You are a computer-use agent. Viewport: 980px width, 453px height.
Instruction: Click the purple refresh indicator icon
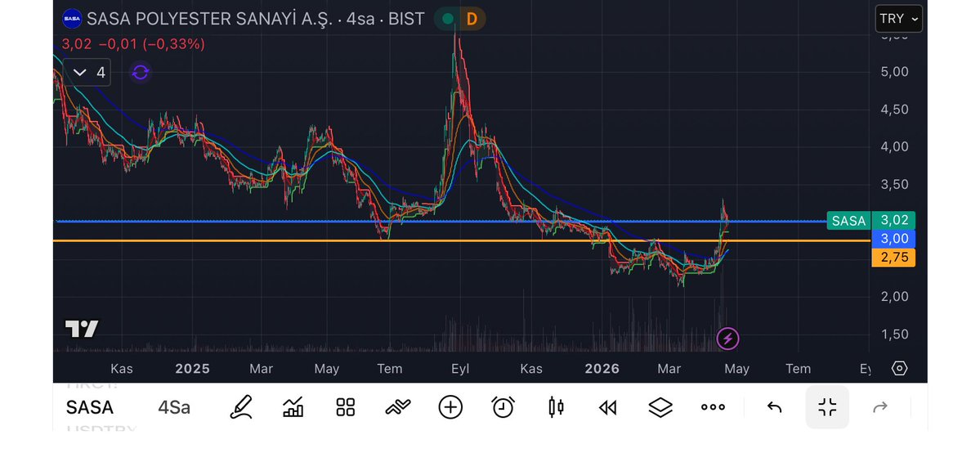[140, 73]
